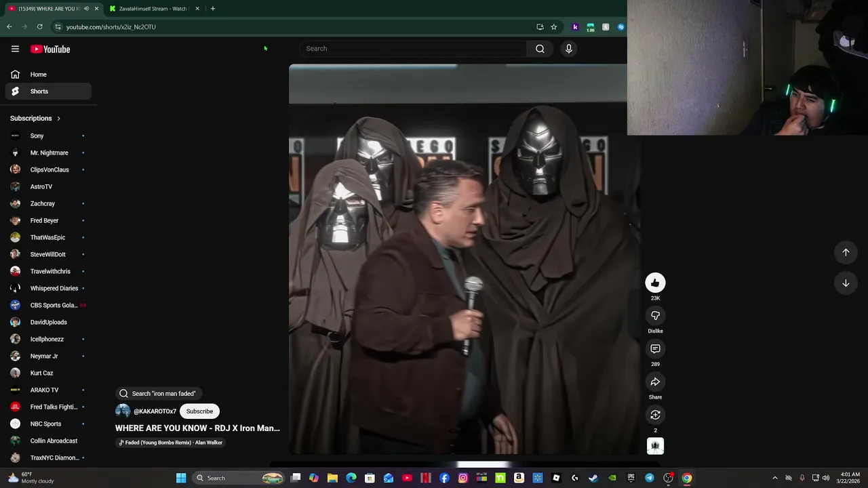Open TraxNYC Diamond channel
Image resolution: width=868 pixels, height=488 pixels.
coord(48,457)
